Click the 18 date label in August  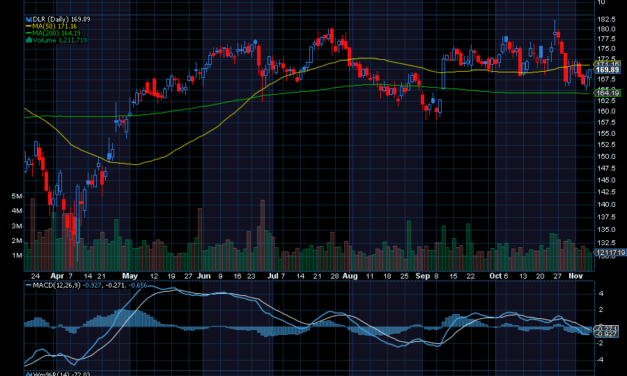click(x=387, y=276)
